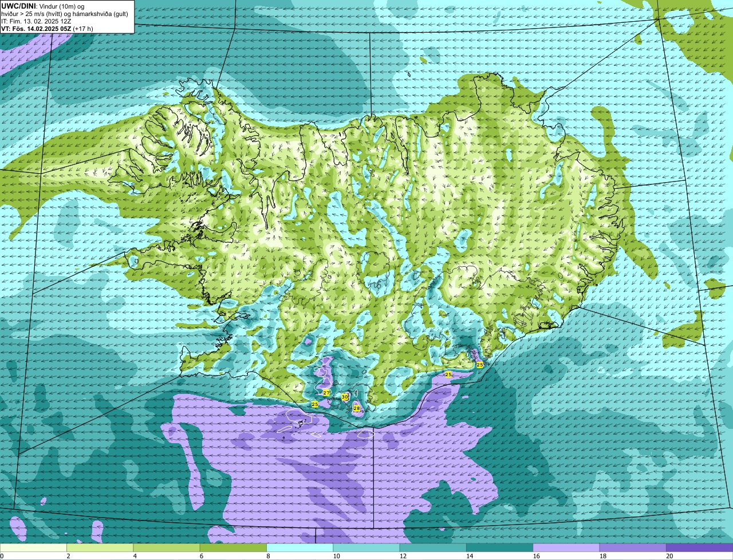733x560 pixels.
Task: Click the 6–8 m/s olive green legend swatch
Action: tap(233, 547)
